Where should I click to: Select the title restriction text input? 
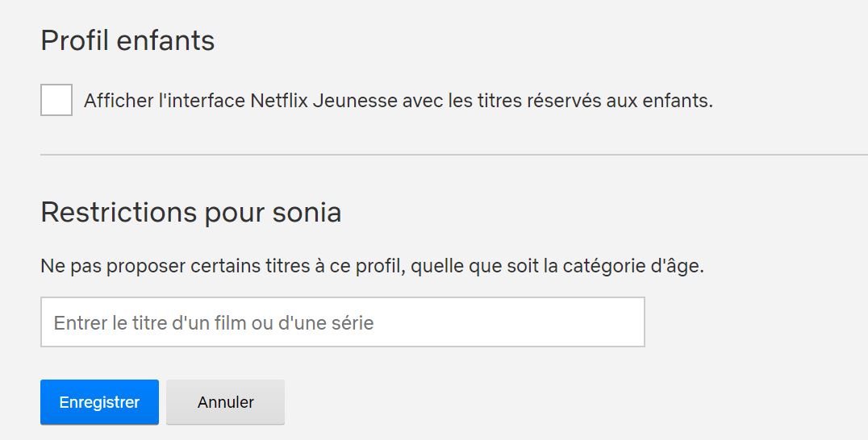click(x=342, y=322)
